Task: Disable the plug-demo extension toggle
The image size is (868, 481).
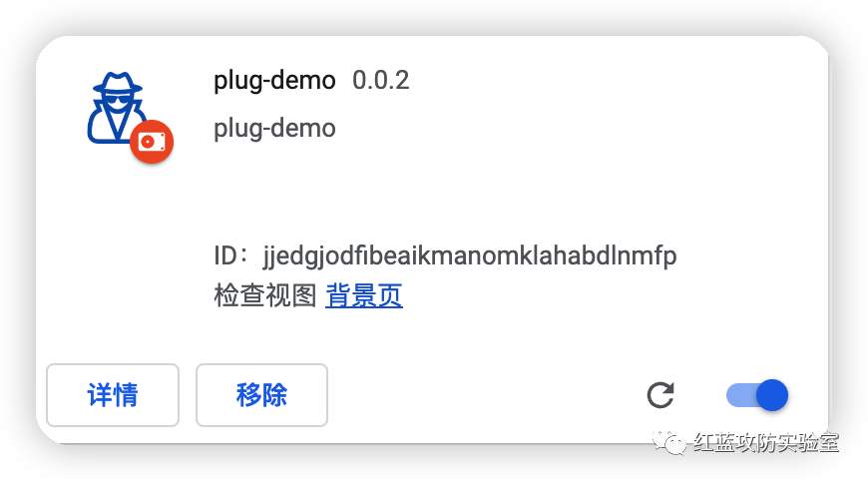Action: point(756,395)
